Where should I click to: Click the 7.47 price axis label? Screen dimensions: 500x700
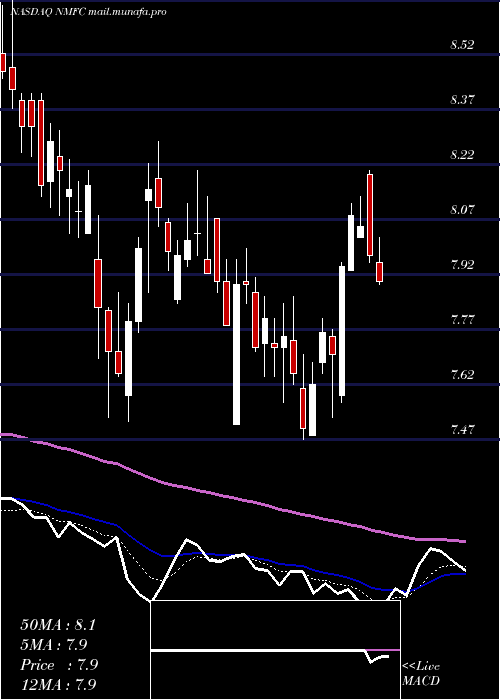point(462,429)
